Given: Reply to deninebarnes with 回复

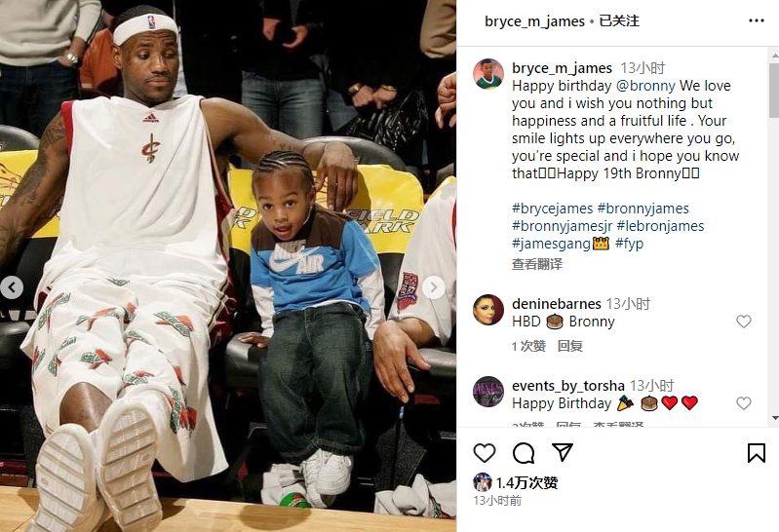Looking at the screenshot, I should [x=569, y=346].
